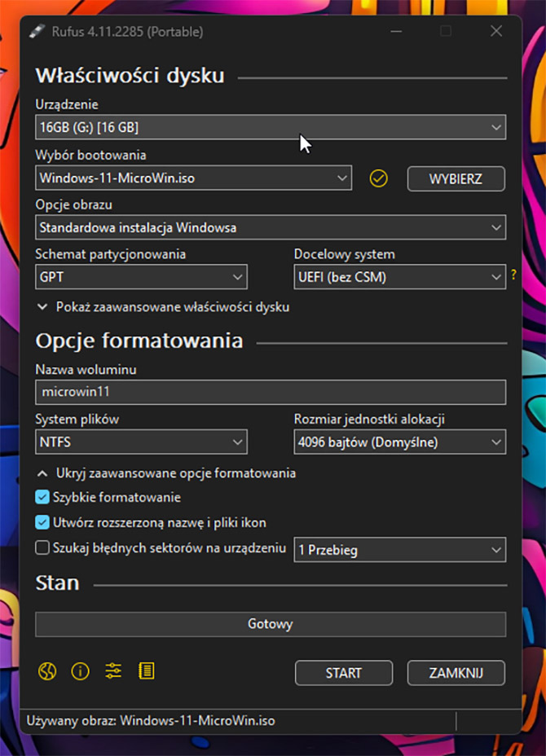
Task: Click the ZAMKNIJ button
Action: point(456,673)
